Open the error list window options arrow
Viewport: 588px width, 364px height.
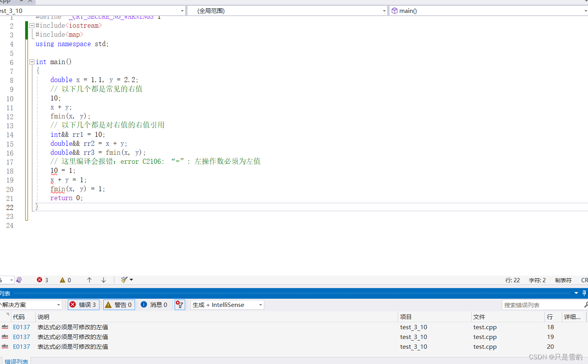(x=576, y=293)
